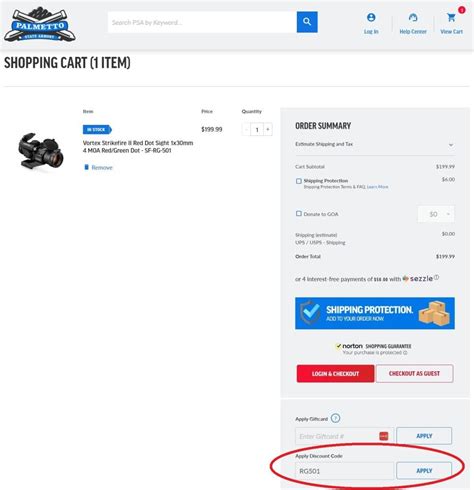Screen dimensions: 474x490
Task: Open the Log In account icon
Action: 371,18
